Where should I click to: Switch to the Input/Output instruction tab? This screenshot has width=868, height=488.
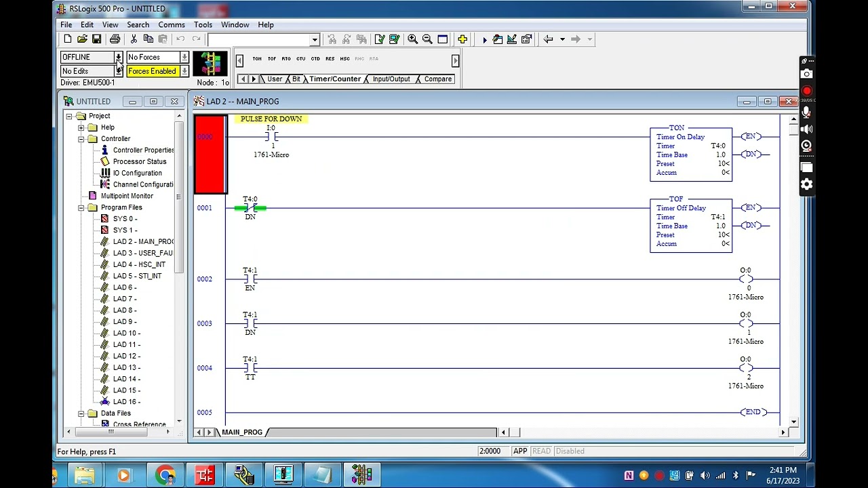click(x=391, y=79)
